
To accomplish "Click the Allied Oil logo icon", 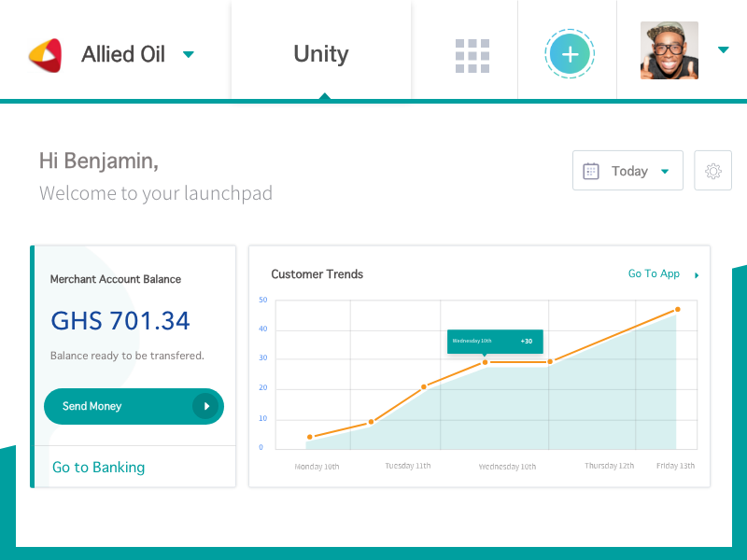I will point(46,55).
